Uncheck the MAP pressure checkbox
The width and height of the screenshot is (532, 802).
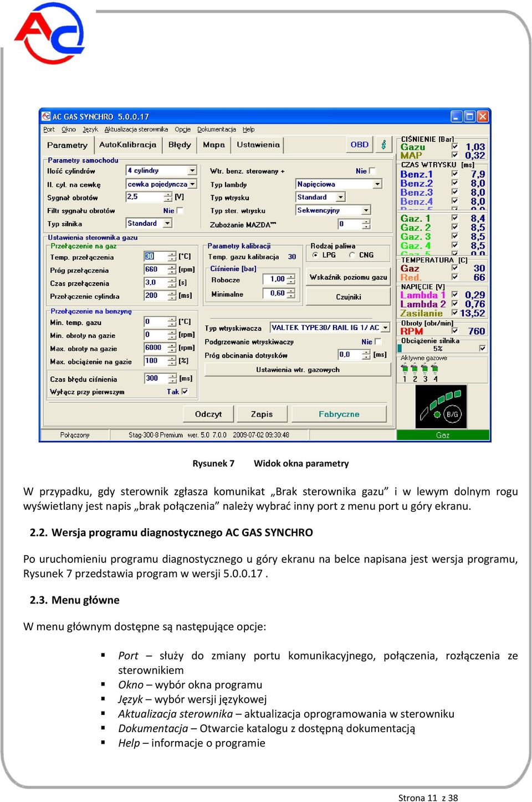coord(455,155)
